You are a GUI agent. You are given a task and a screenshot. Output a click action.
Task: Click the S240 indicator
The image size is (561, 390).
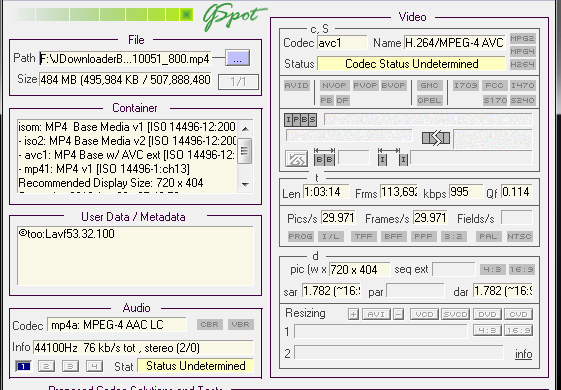pos(522,100)
